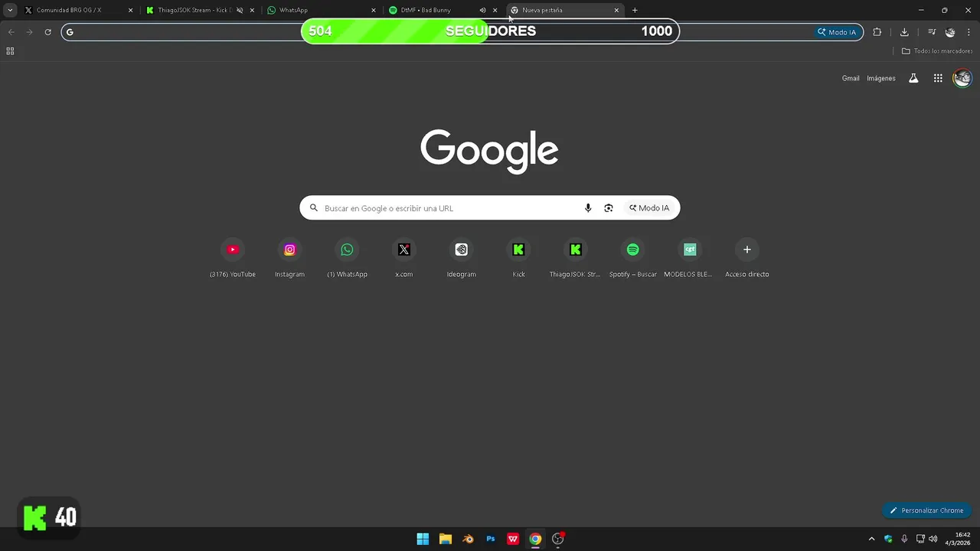
Task: Open the Extensions puzzle icon
Action: [x=877, y=32]
